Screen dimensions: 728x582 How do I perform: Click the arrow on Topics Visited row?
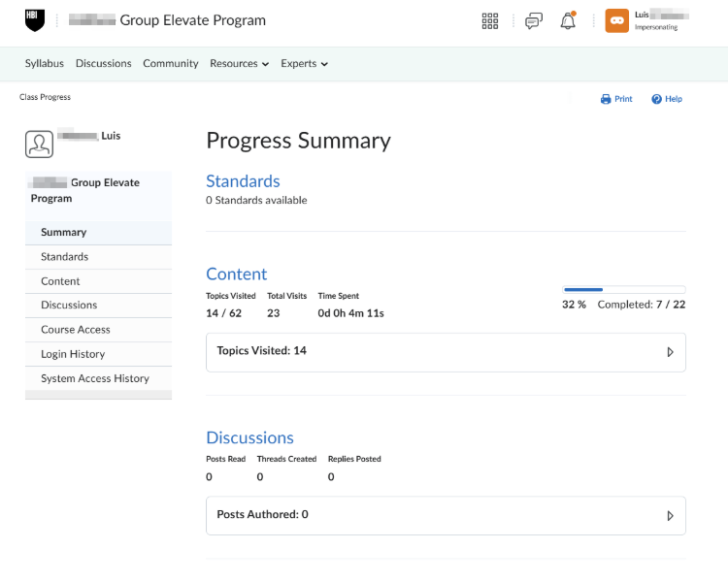pyautogui.click(x=670, y=352)
